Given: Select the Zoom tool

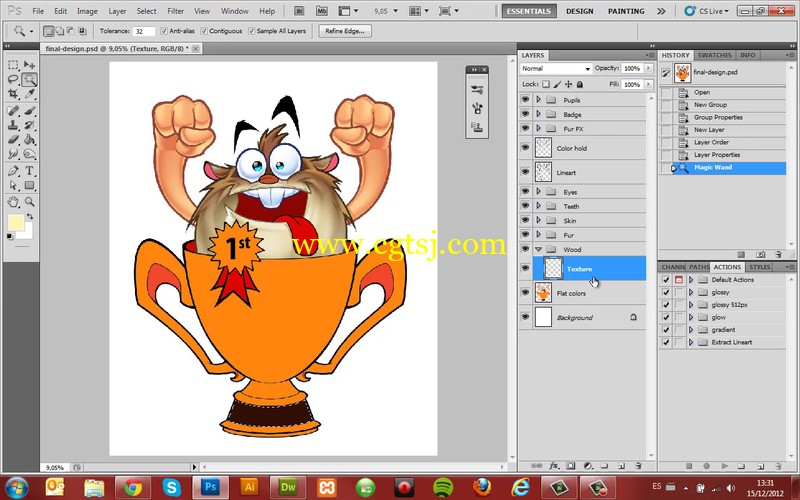Looking at the screenshot, I should coord(29,202).
